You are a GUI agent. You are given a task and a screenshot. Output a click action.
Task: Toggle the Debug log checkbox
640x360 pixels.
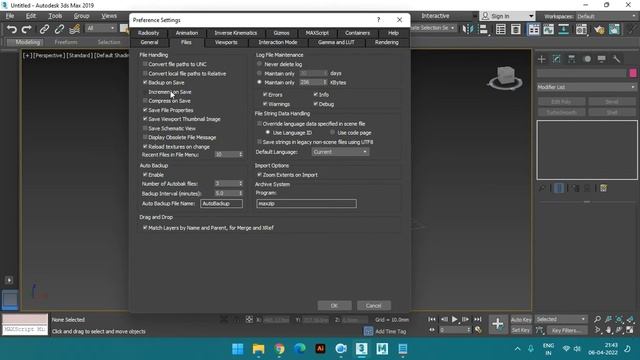pos(316,104)
